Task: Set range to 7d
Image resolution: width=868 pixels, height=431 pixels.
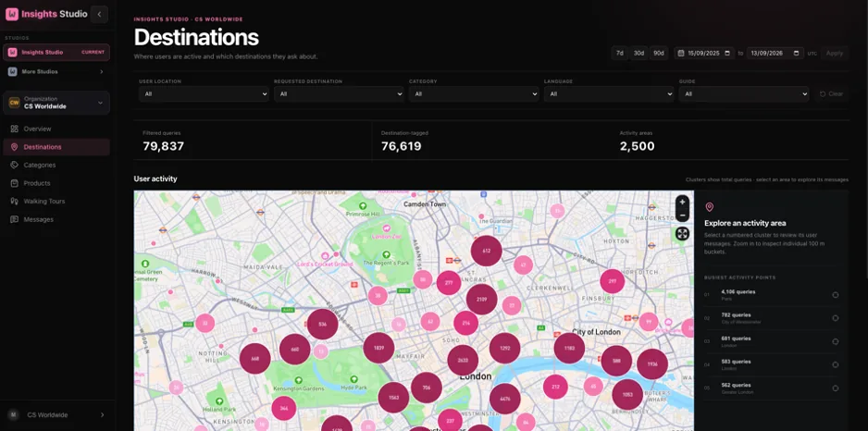Action: pyautogui.click(x=620, y=53)
